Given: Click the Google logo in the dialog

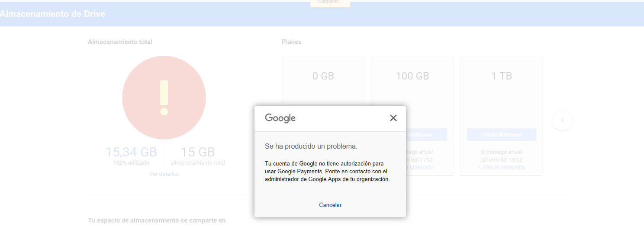Looking at the screenshot, I should 280,118.
